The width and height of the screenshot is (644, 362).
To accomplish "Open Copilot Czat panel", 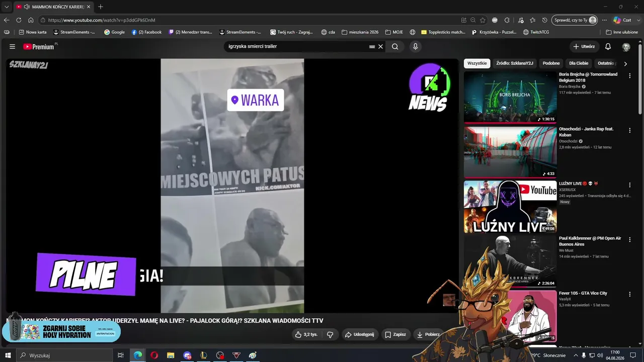I will click(x=622, y=20).
